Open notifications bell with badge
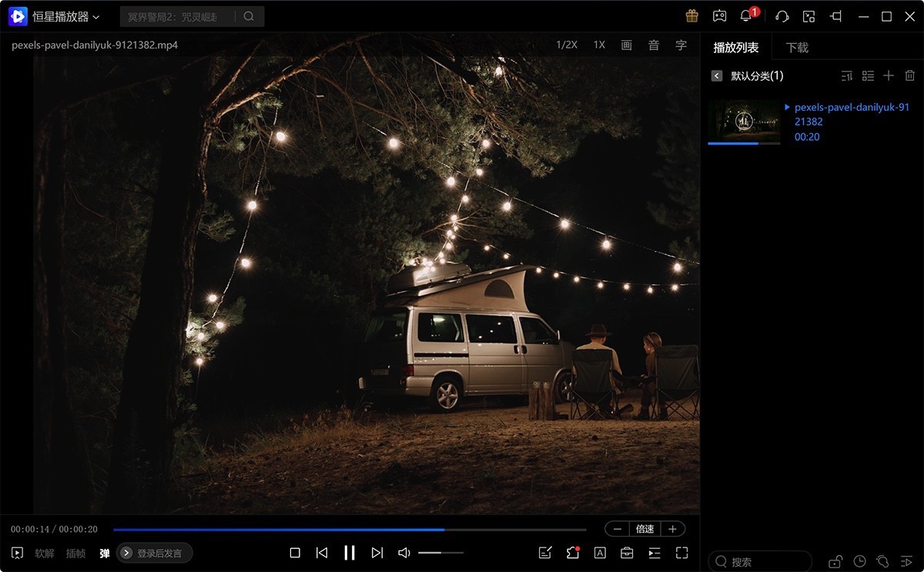924x572 pixels. pyautogui.click(x=746, y=16)
